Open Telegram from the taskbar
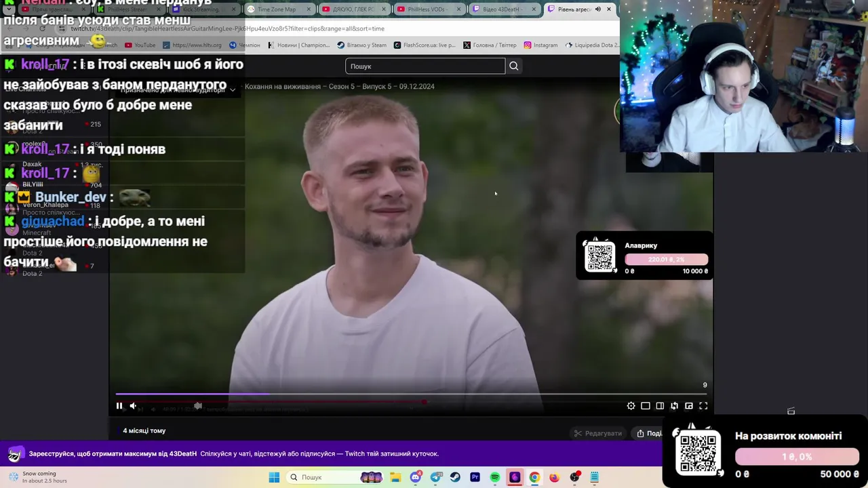 pos(436,477)
